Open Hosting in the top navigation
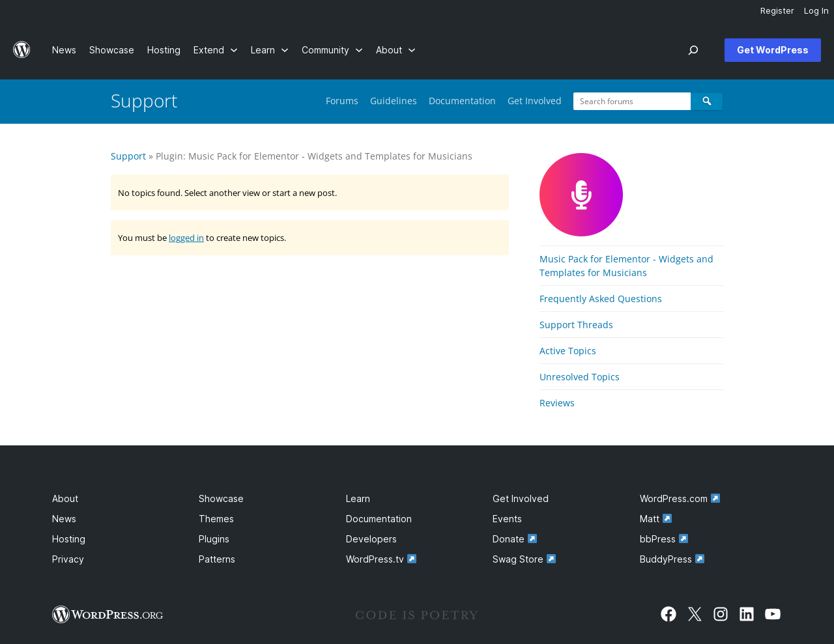 (x=164, y=50)
